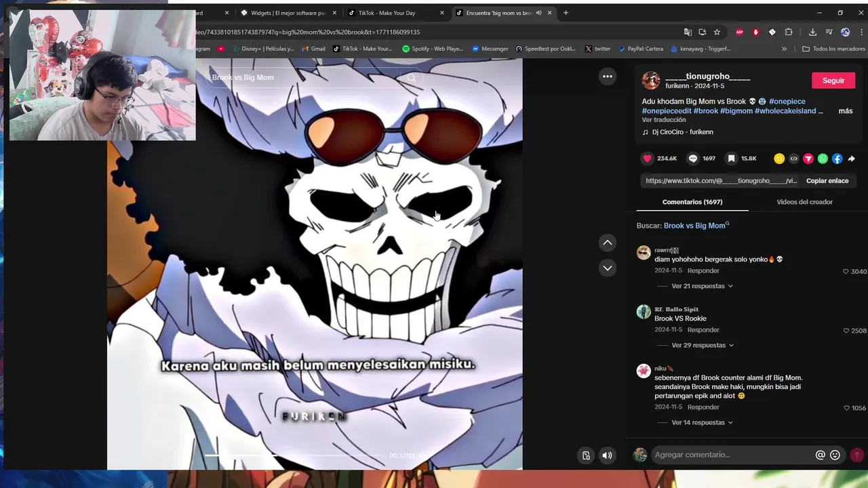Screen dimensions: 868x488
Task: Mute the video with the speaker icon
Action: click(607, 455)
